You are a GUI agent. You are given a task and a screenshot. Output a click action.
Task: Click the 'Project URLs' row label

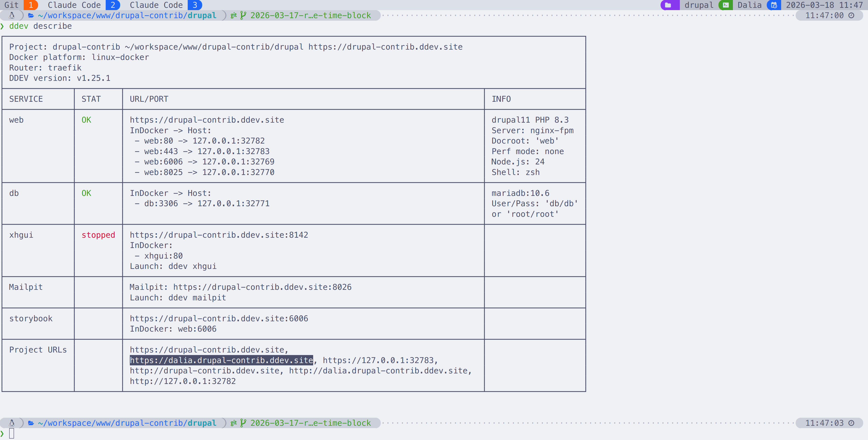pyautogui.click(x=38, y=350)
